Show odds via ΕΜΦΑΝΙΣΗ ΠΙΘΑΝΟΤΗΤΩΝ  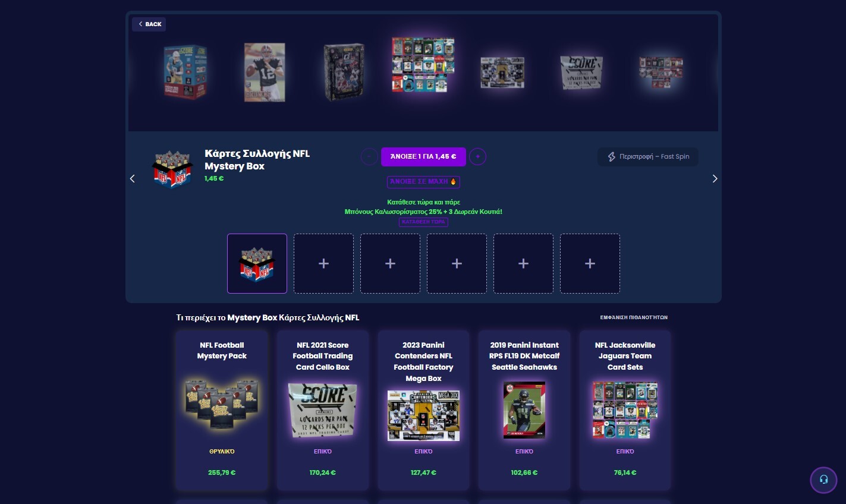[x=634, y=317]
